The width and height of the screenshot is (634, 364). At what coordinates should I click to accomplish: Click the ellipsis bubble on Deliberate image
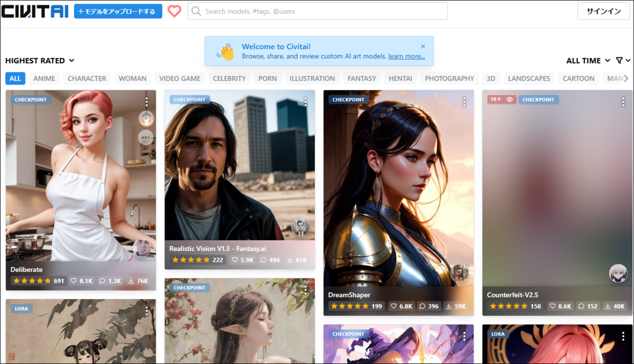[x=146, y=138]
